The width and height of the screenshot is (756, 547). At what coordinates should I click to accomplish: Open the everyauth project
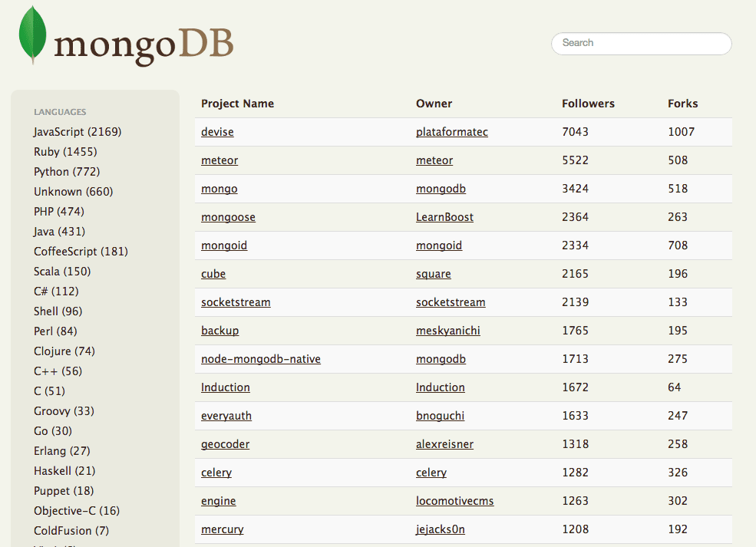click(x=226, y=415)
